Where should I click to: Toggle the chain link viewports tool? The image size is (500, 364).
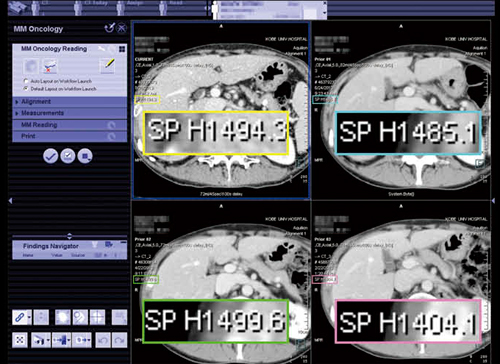tap(20, 317)
